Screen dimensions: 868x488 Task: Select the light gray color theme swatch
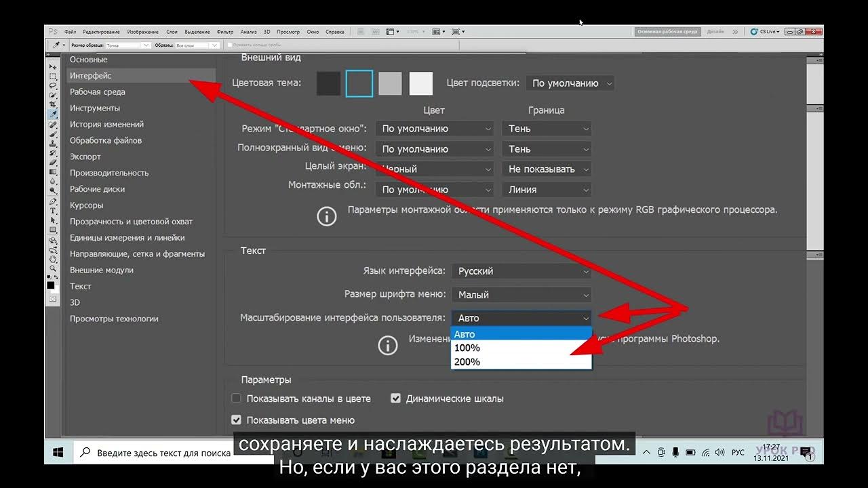pyautogui.click(x=390, y=84)
